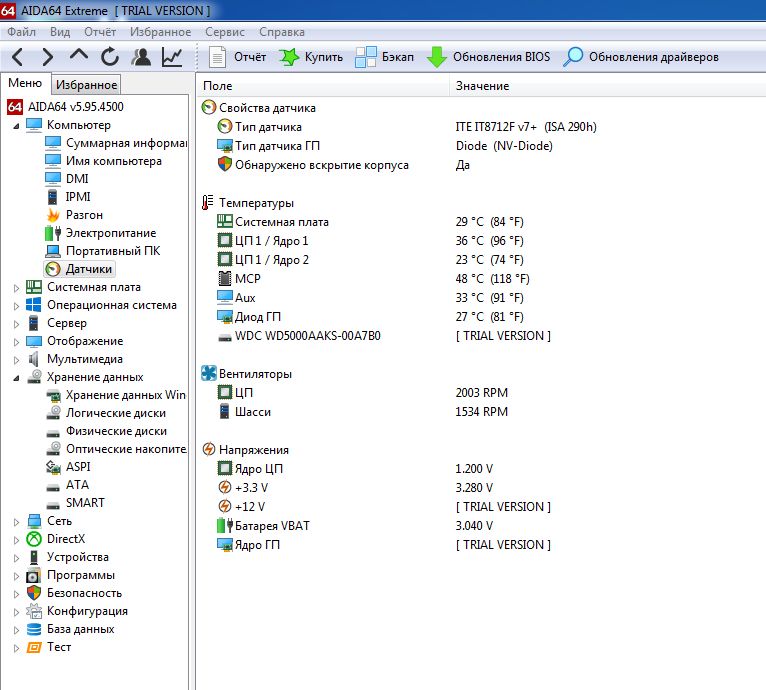The height and width of the screenshot is (690, 766).
Task: Open the graph chart toolbar icon
Action: (172, 57)
